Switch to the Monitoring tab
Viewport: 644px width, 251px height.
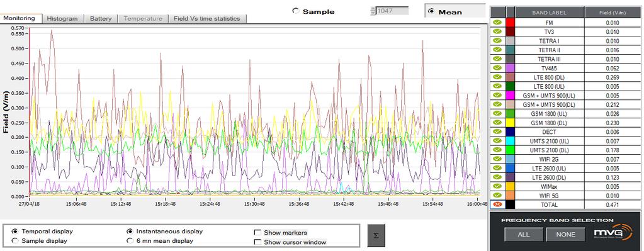point(21,18)
